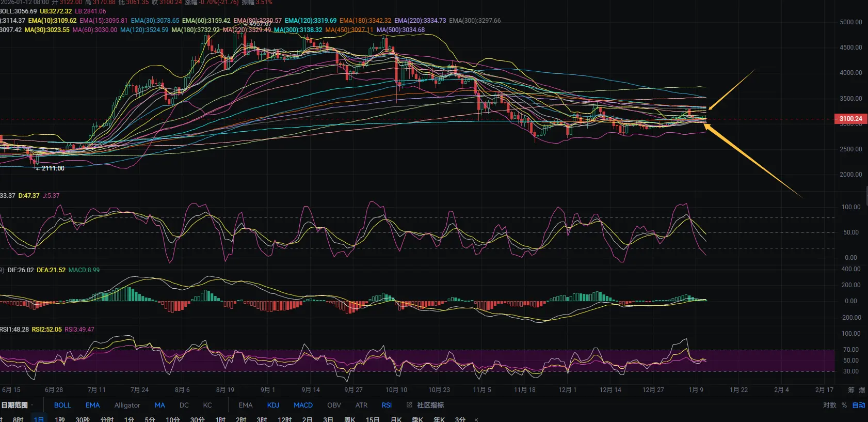Turn on the OBV indicator
The width and height of the screenshot is (868, 422).
[x=334, y=405]
